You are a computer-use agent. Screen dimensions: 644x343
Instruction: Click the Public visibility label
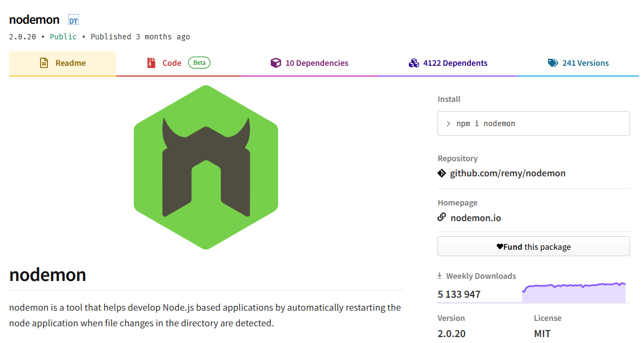click(63, 37)
